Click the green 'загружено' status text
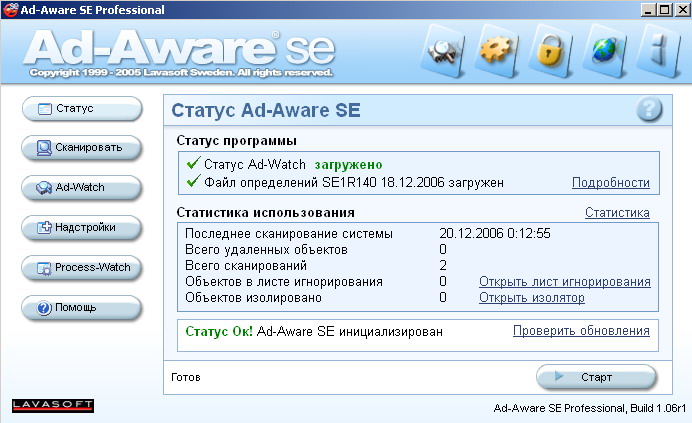This screenshot has width=692, height=423. (348, 165)
